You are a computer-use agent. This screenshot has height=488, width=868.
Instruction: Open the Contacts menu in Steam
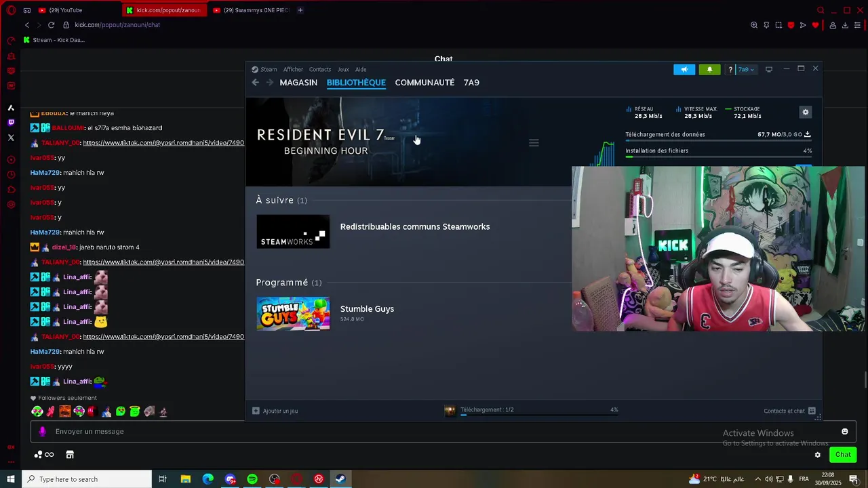coord(320,69)
